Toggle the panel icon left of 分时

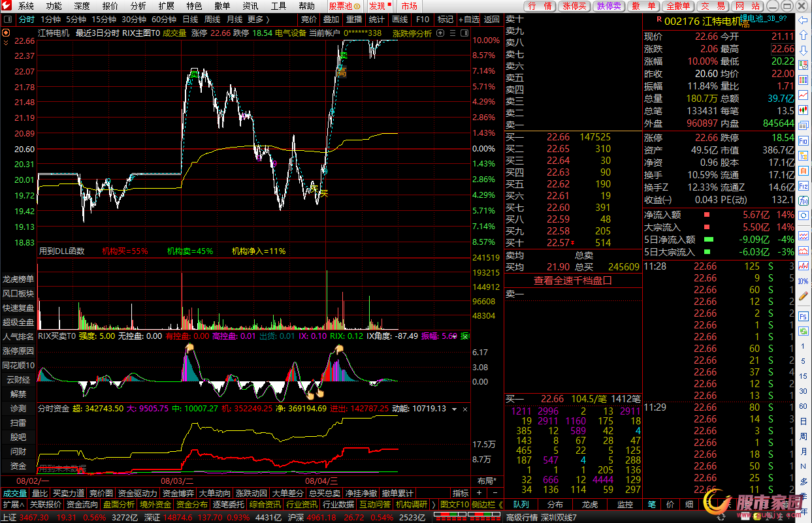click(x=8, y=20)
